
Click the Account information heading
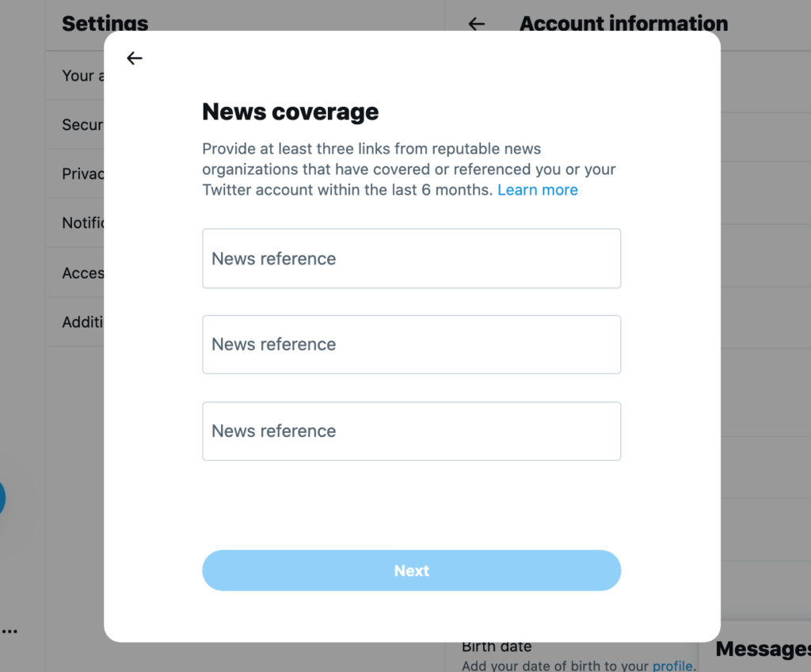(623, 24)
